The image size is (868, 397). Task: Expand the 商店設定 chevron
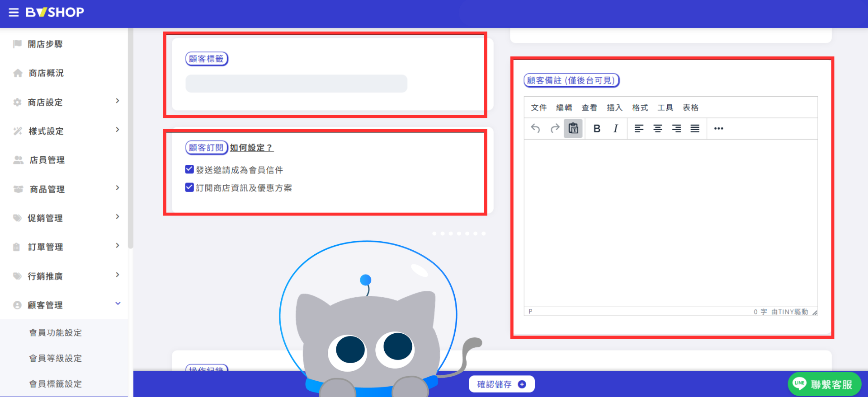pyautogui.click(x=118, y=101)
